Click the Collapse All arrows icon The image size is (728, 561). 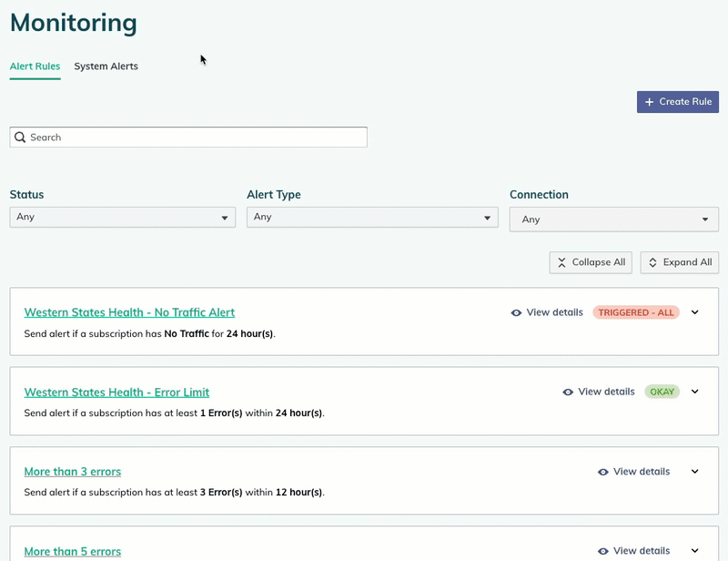[561, 262]
